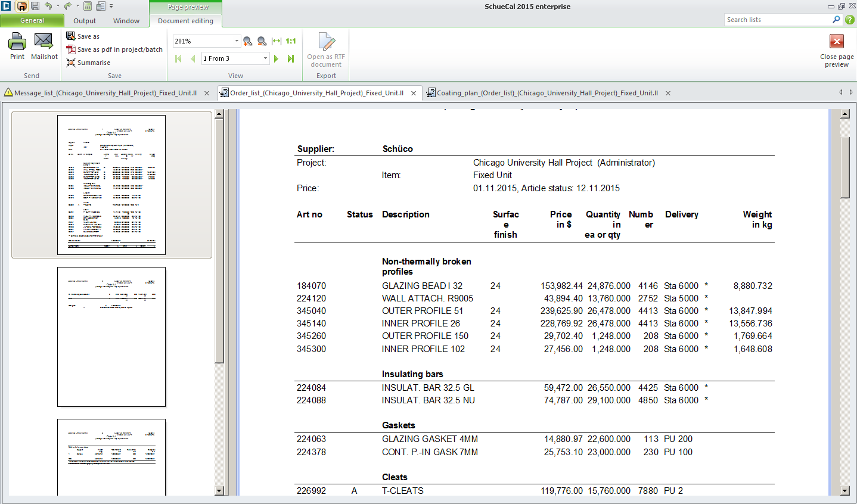Jump to the last page
857x504 pixels.
[x=291, y=58]
